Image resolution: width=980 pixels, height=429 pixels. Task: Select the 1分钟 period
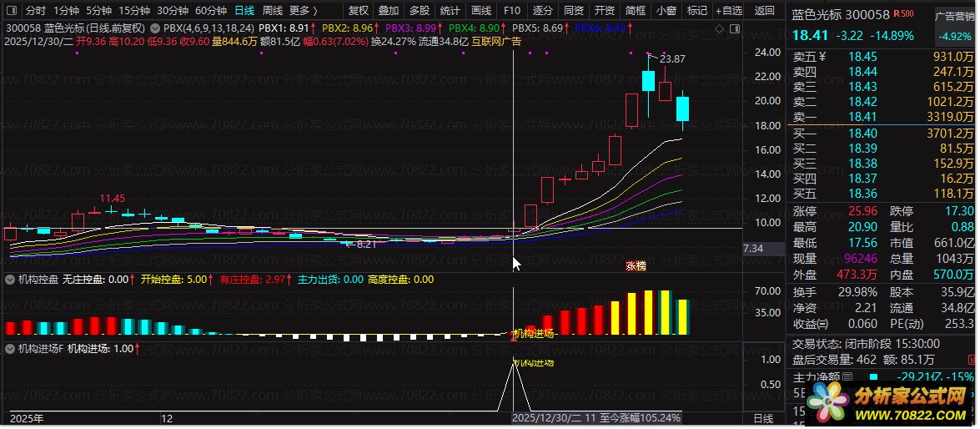pyautogui.click(x=66, y=11)
